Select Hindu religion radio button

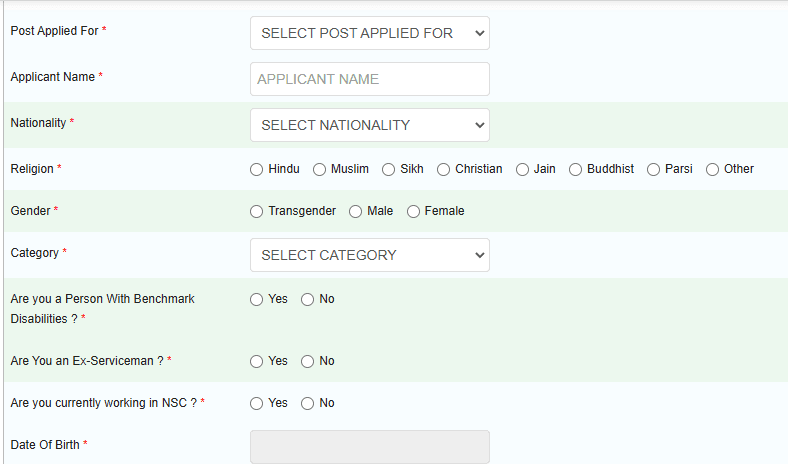tap(257, 169)
